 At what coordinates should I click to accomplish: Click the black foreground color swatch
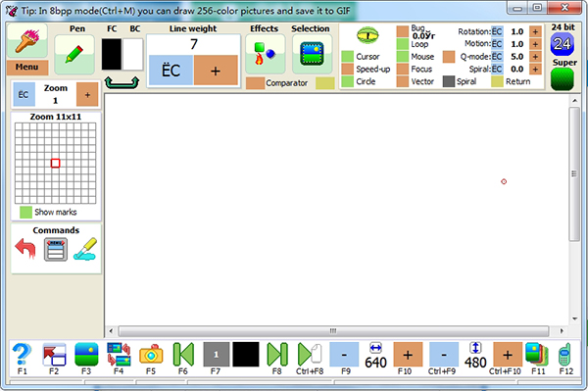click(x=112, y=54)
